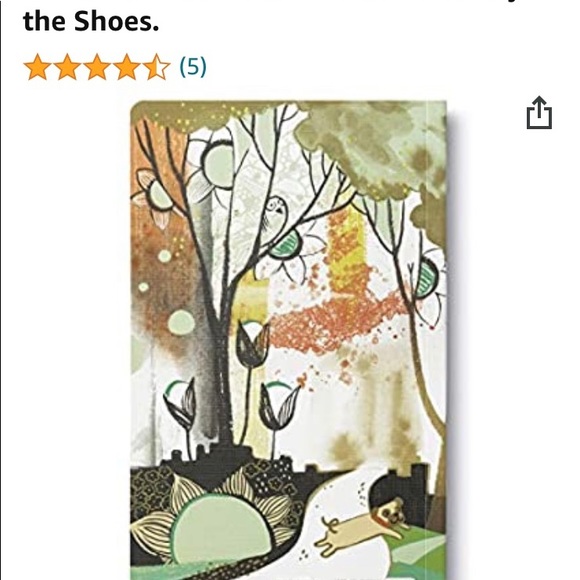Click the half-filled fifth rating star

click(156, 67)
